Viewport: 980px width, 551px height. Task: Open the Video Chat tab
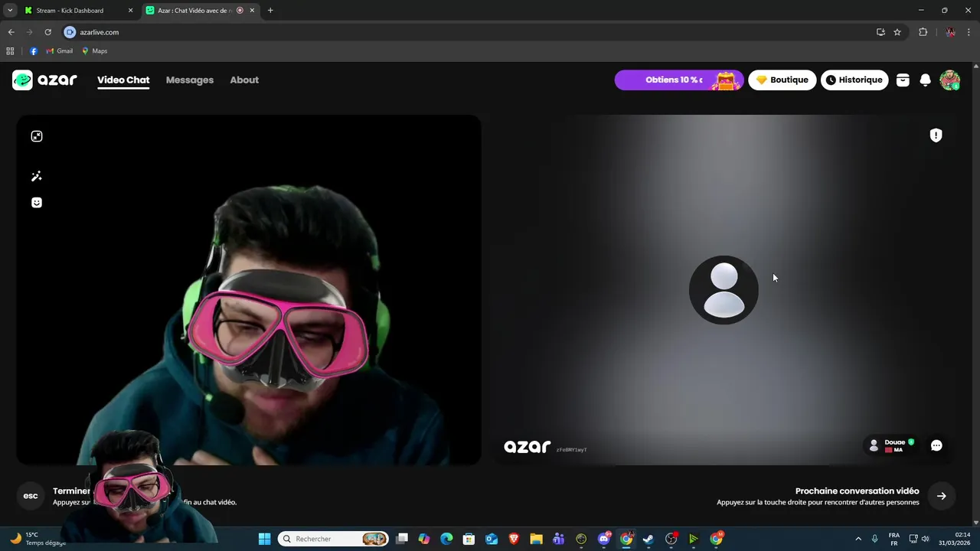123,80
